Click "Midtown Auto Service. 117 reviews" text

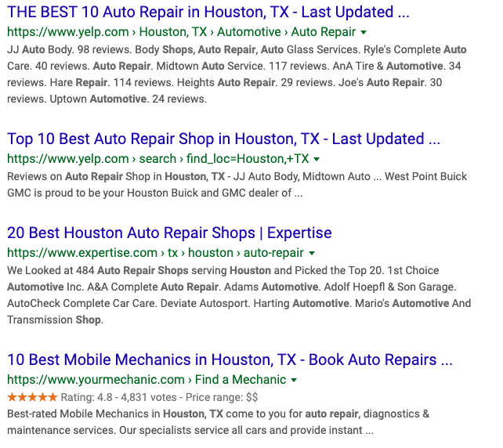241,66
